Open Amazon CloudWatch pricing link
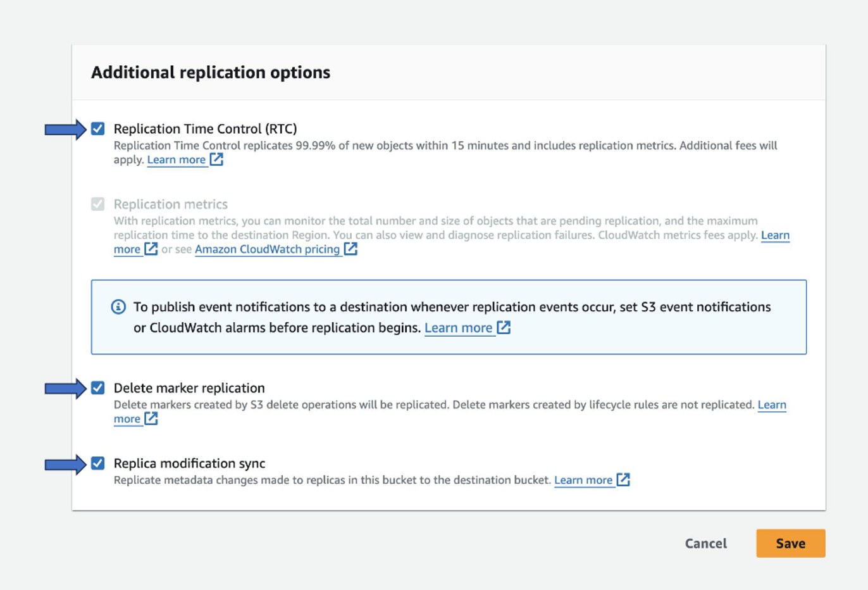Viewport: 868px width, 590px height. click(x=266, y=249)
